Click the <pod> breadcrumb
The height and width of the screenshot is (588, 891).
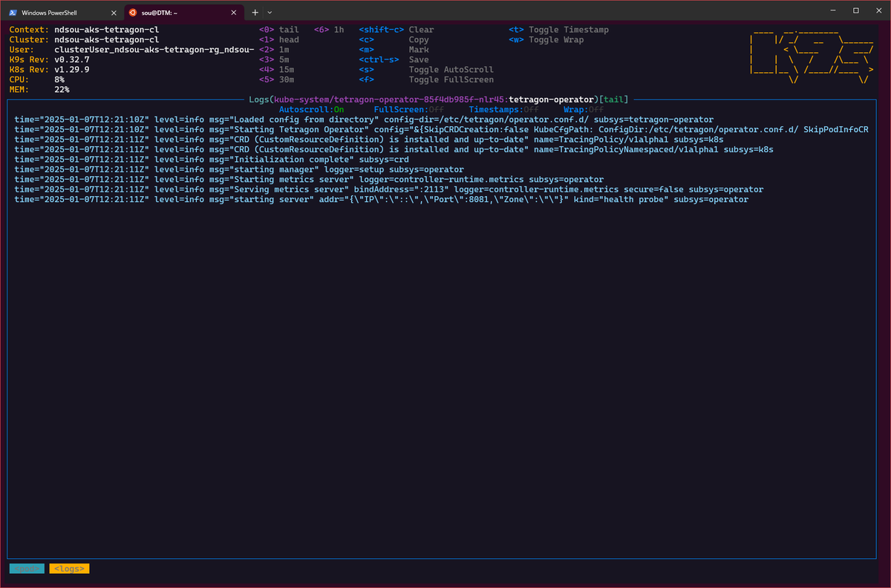tap(27, 569)
